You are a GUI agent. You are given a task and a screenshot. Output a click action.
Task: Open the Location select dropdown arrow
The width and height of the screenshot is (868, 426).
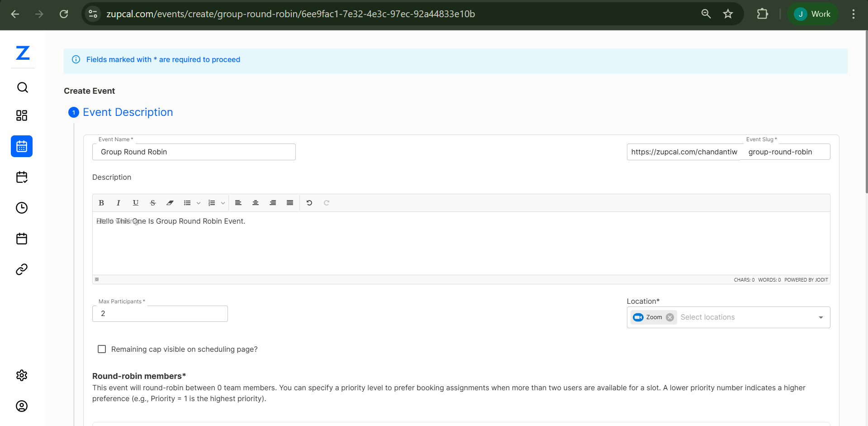pyautogui.click(x=821, y=317)
